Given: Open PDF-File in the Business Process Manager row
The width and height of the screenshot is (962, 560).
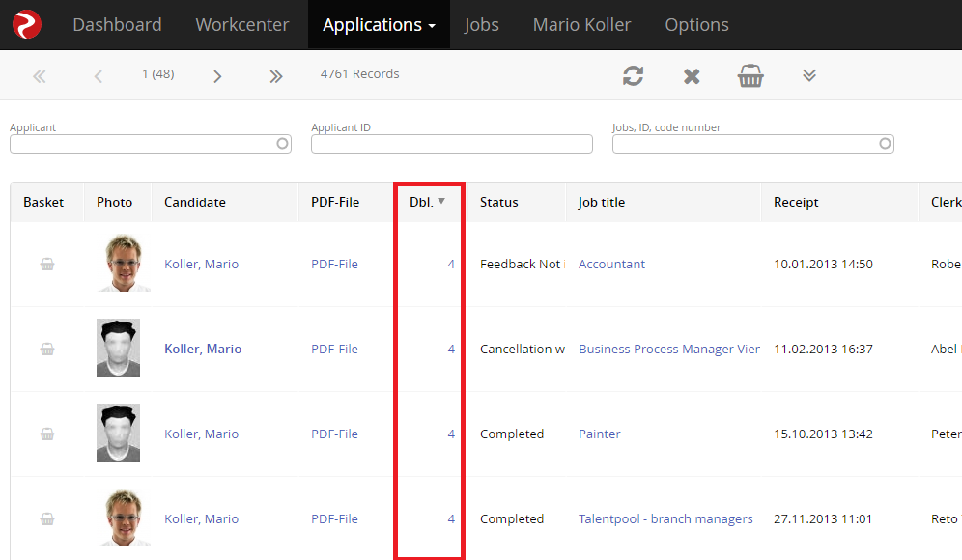Looking at the screenshot, I should (334, 349).
